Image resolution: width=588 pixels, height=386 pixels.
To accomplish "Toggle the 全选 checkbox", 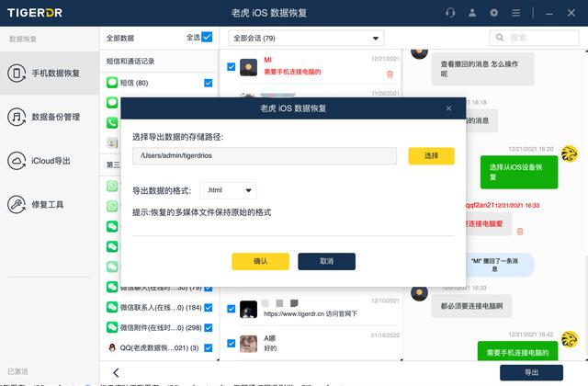I will (x=207, y=37).
